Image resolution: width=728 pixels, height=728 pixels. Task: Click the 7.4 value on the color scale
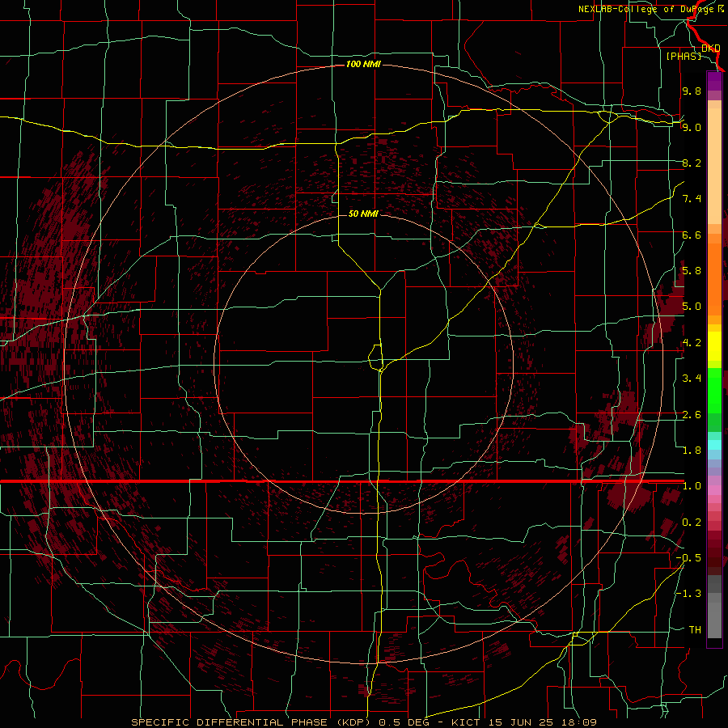pyautogui.click(x=692, y=199)
